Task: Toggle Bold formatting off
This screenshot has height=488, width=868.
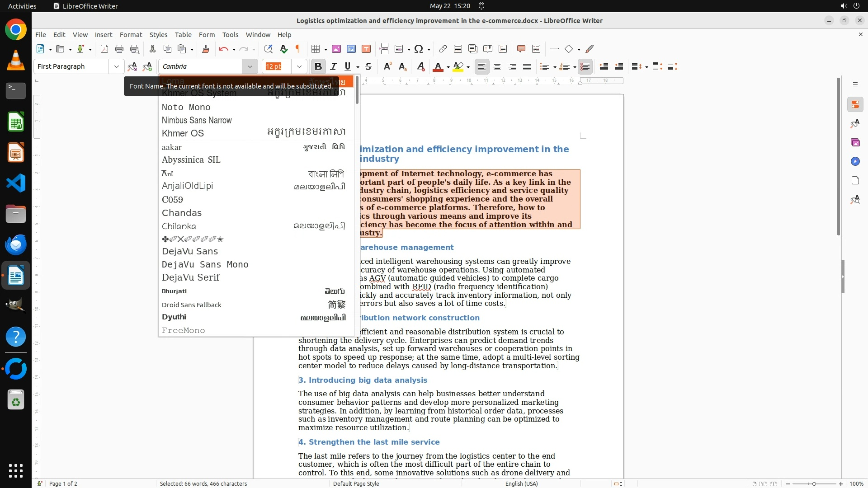Action: point(318,66)
